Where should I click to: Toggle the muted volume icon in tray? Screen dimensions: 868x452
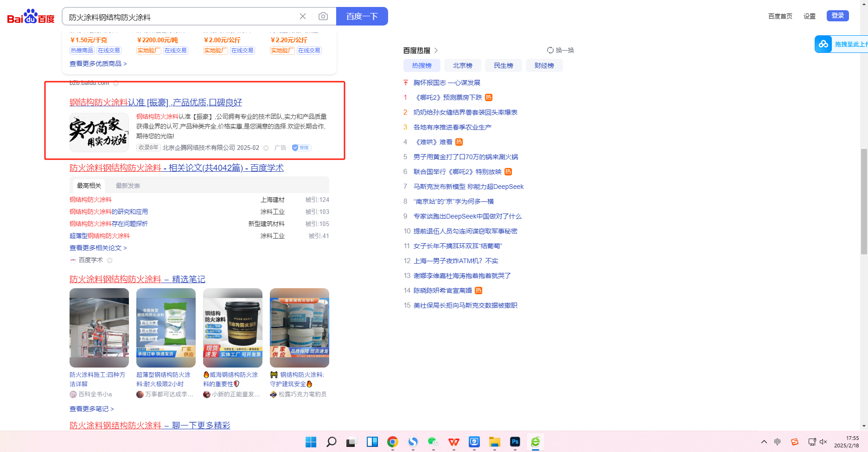[823, 442]
